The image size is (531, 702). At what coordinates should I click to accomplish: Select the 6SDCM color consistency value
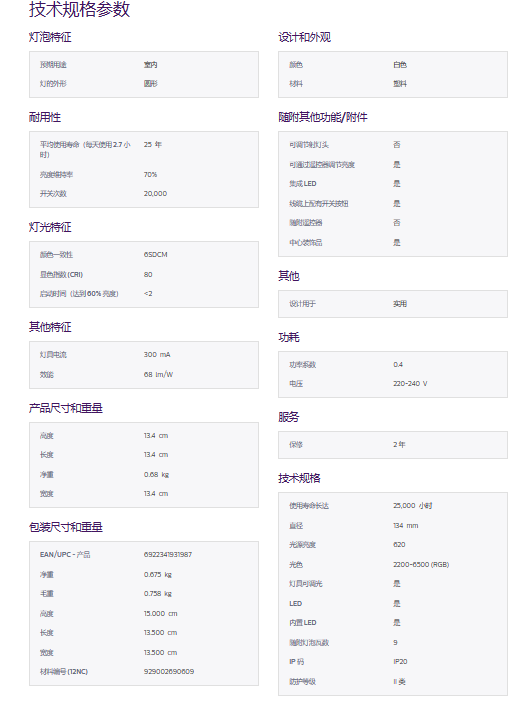tap(155, 254)
